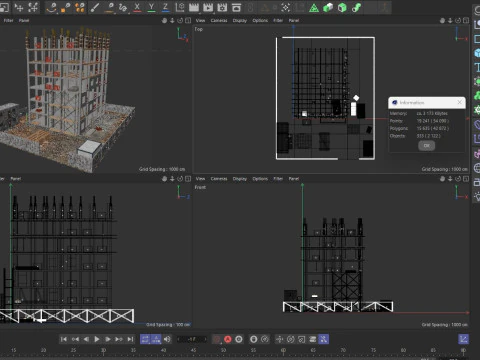Click orbit icon of perspective viewport
Image resolution: width=480 pixels, height=360 pixels.
(180, 21)
